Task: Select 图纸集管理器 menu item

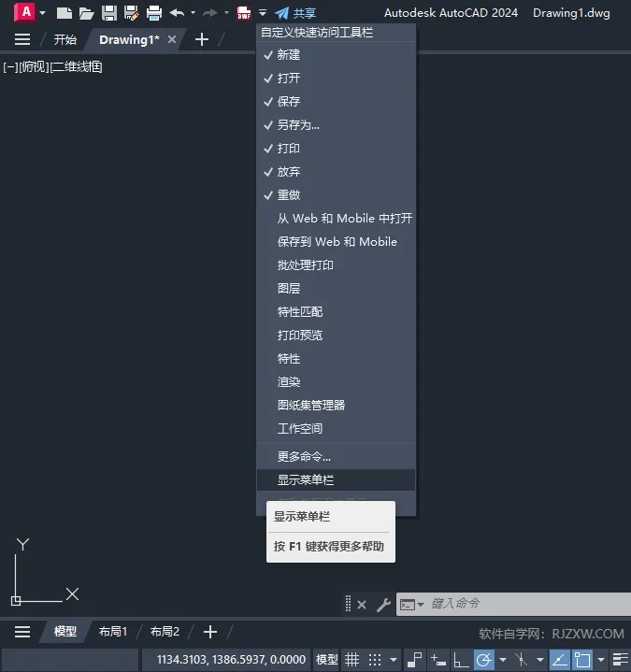Action: pos(337,406)
